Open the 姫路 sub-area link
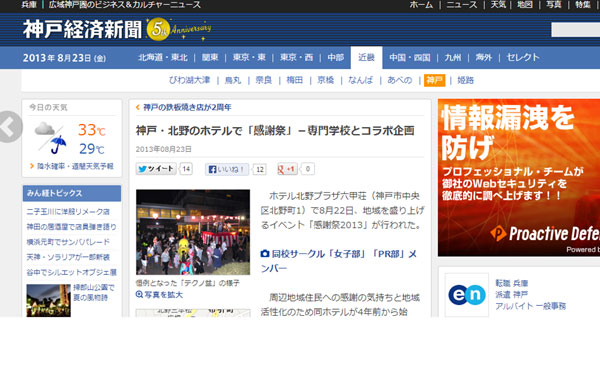The width and height of the screenshot is (600, 383). tap(466, 80)
